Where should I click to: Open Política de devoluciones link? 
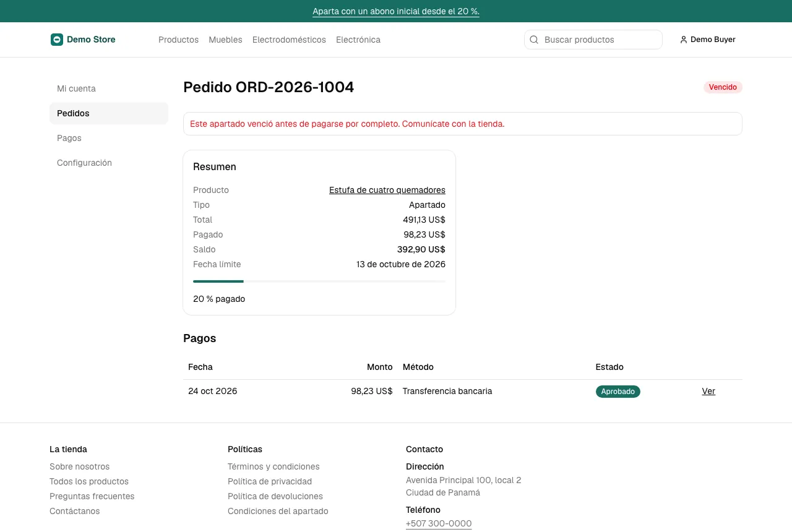[275, 496]
